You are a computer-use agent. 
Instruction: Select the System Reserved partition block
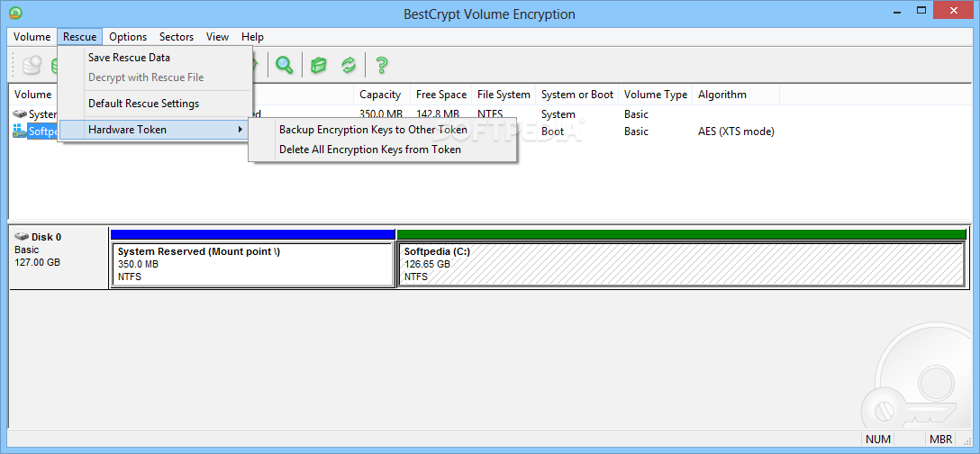pyautogui.click(x=252, y=265)
